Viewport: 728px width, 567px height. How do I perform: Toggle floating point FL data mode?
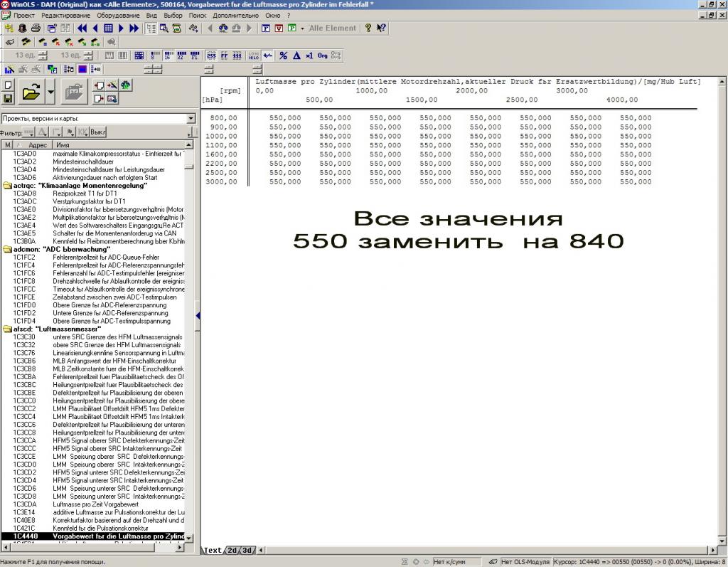click(195, 55)
